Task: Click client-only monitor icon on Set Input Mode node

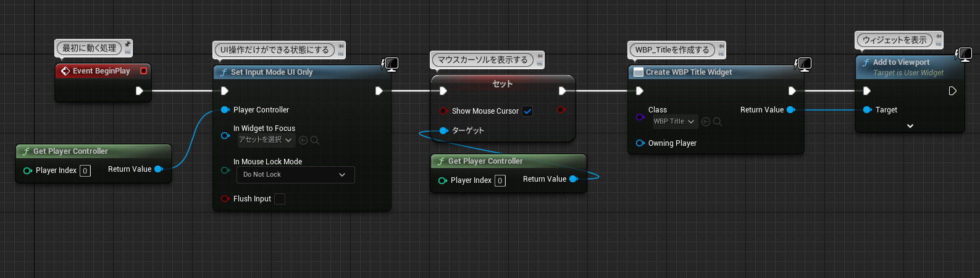Action: (x=390, y=64)
